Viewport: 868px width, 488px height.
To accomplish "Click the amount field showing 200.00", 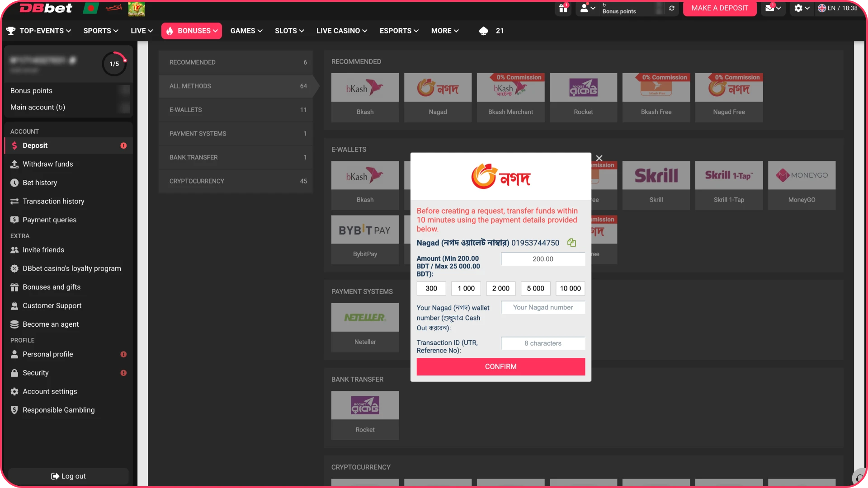I will click(x=542, y=259).
